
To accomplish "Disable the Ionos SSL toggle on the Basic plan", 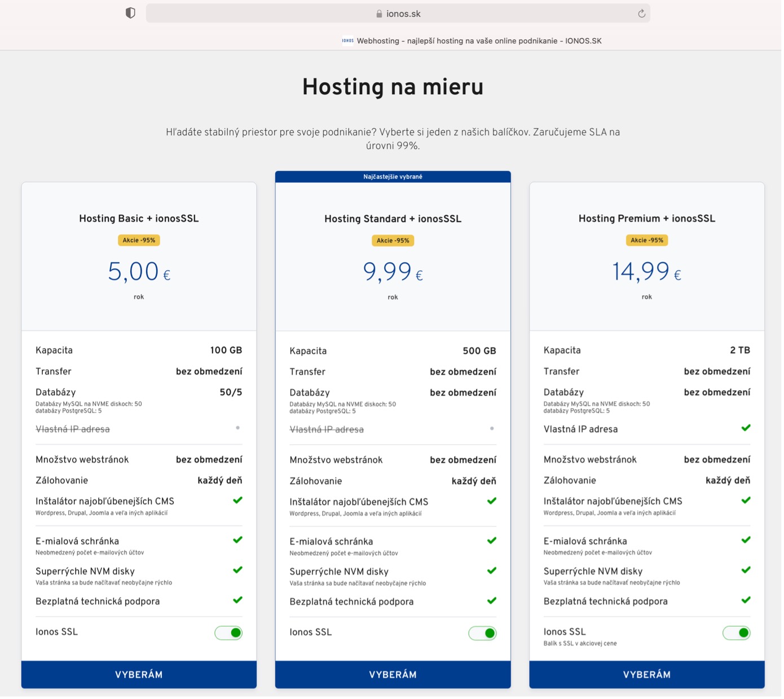I will [228, 632].
